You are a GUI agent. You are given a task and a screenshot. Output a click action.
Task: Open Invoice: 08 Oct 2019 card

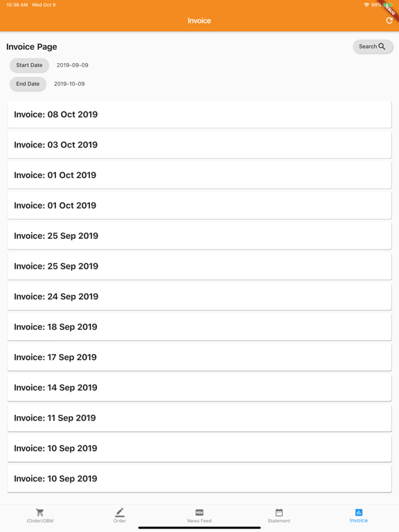pyautogui.click(x=199, y=114)
